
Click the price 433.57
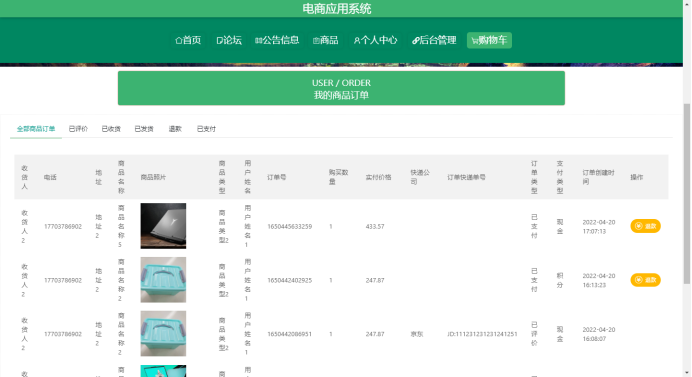click(x=375, y=226)
